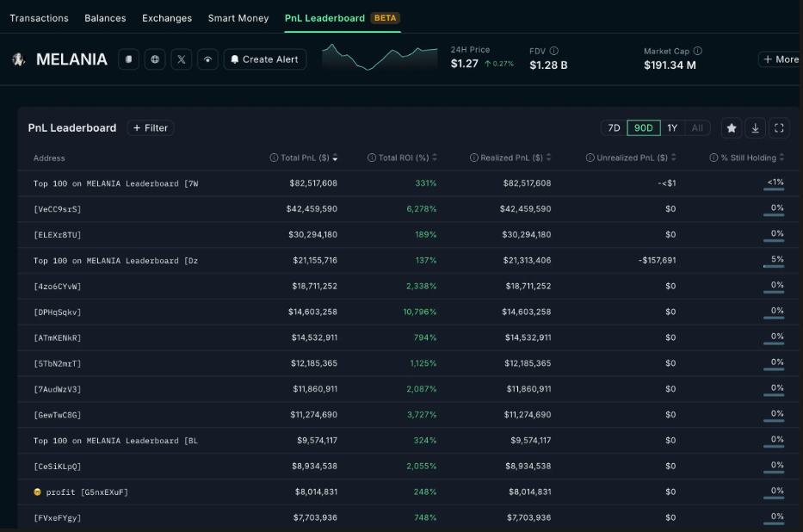
Task: Create an alert for MELANIA
Action: (x=265, y=59)
